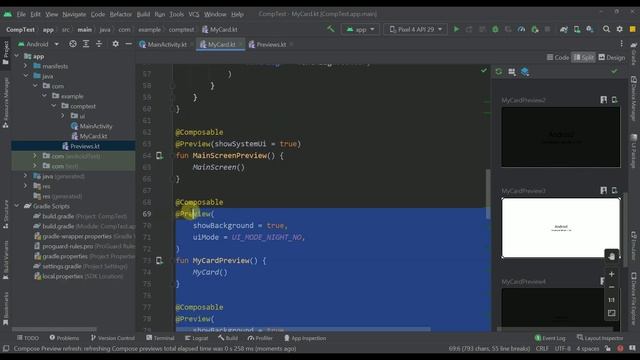This screenshot has width=640, height=360.
Task: Expand the java (generated) folder
Action: 25,176
